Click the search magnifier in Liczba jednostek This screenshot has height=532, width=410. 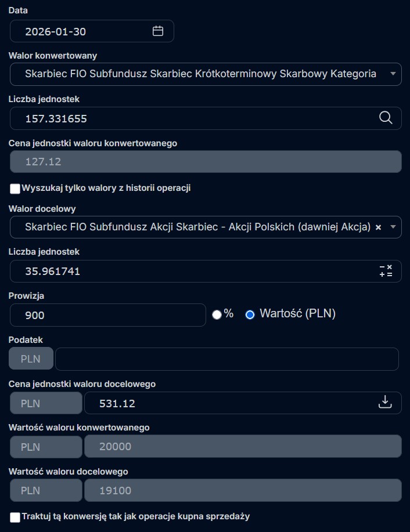coord(386,118)
